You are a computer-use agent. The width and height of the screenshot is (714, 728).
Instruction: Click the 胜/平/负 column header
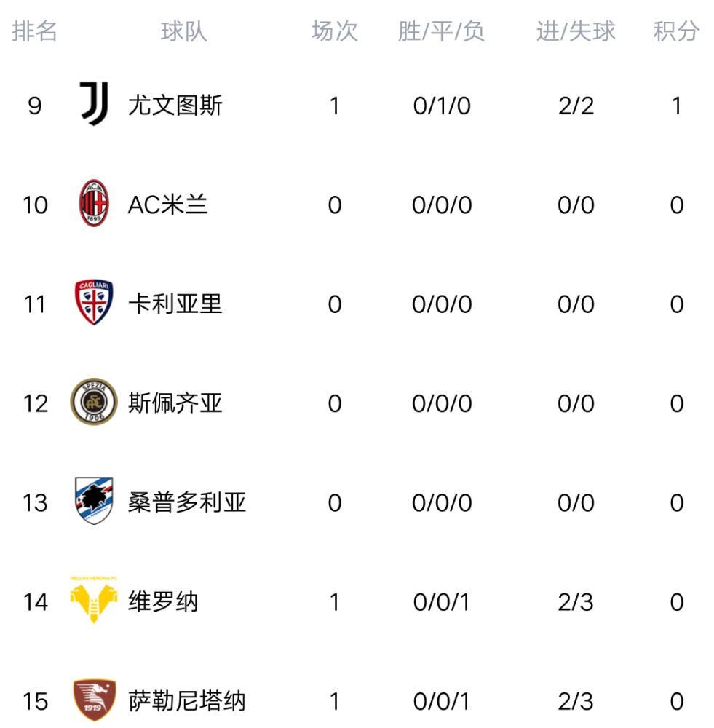441,31
